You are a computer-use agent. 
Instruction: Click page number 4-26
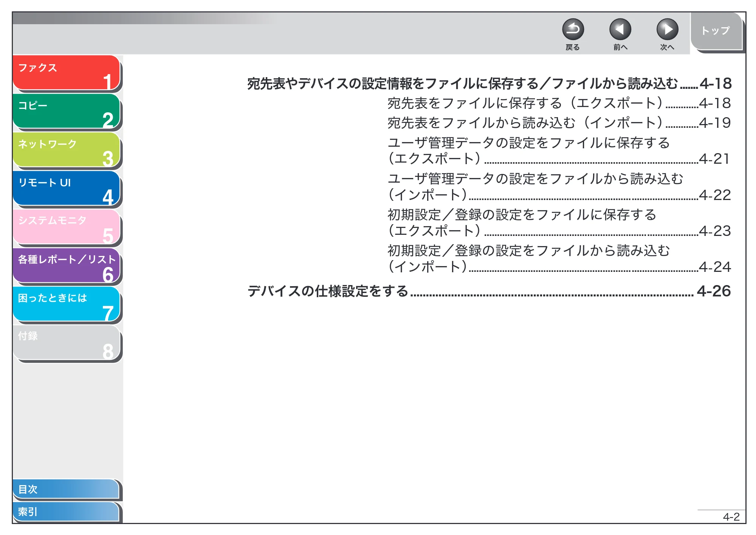click(x=714, y=291)
